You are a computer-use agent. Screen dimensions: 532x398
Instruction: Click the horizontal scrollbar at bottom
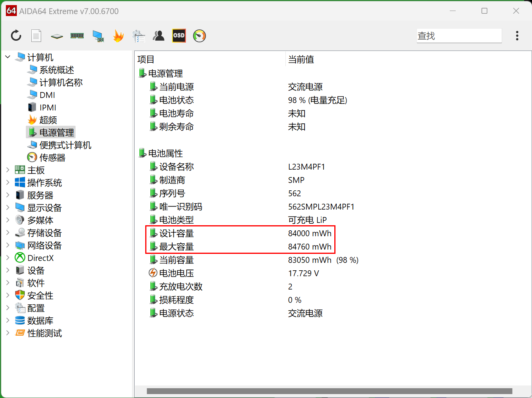(329, 391)
